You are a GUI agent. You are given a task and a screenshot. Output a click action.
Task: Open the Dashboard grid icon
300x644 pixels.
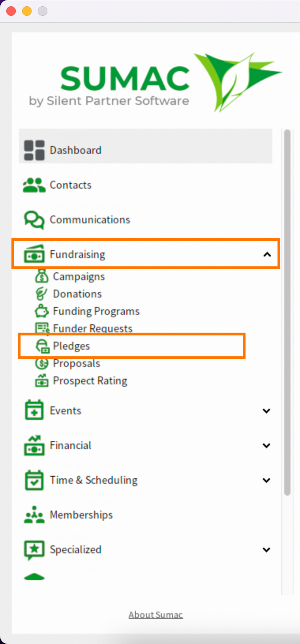pos(34,150)
